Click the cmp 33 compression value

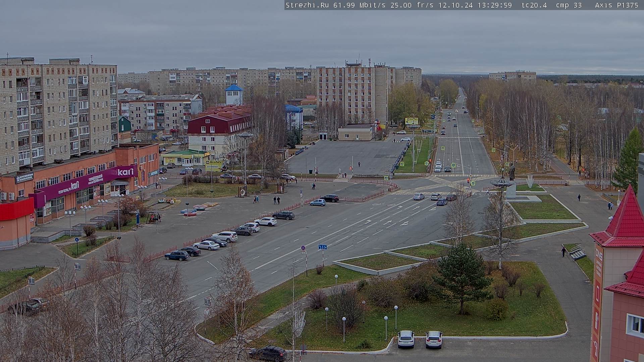coord(569,5)
